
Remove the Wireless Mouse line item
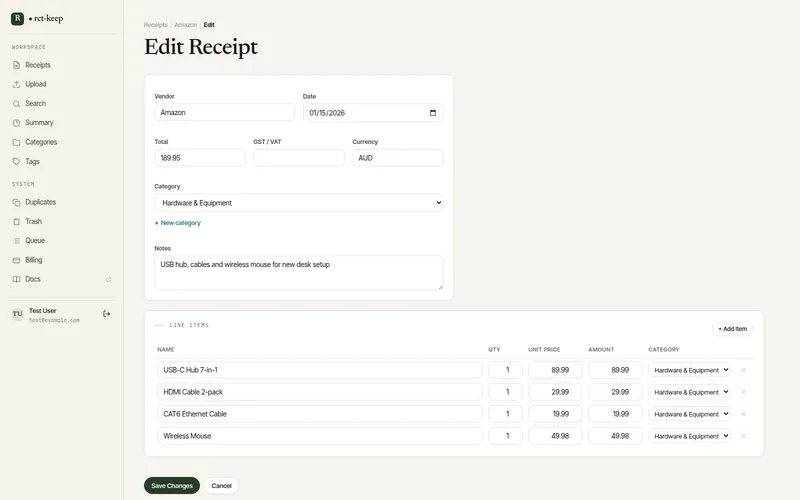click(743, 436)
